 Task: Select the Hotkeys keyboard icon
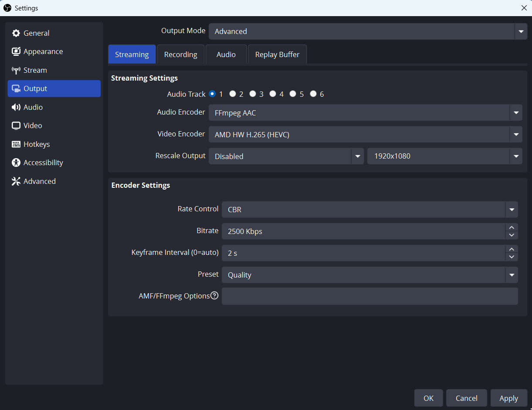16,144
